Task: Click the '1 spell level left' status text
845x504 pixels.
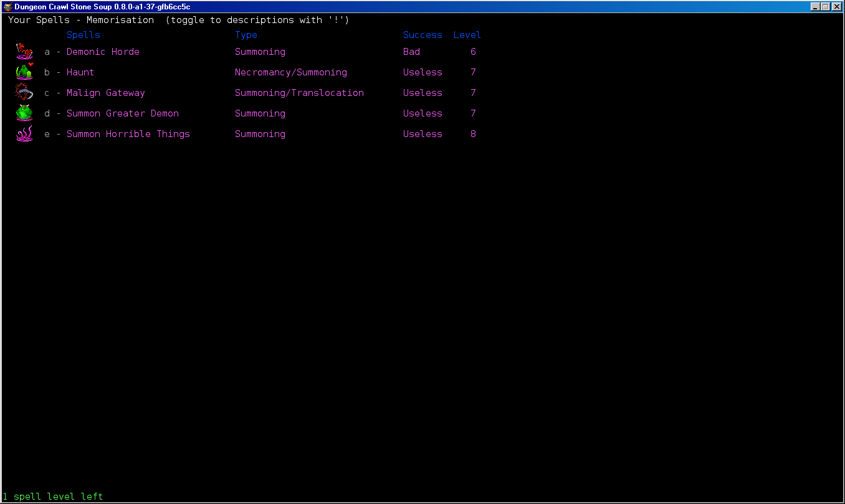Action: tap(53, 497)
